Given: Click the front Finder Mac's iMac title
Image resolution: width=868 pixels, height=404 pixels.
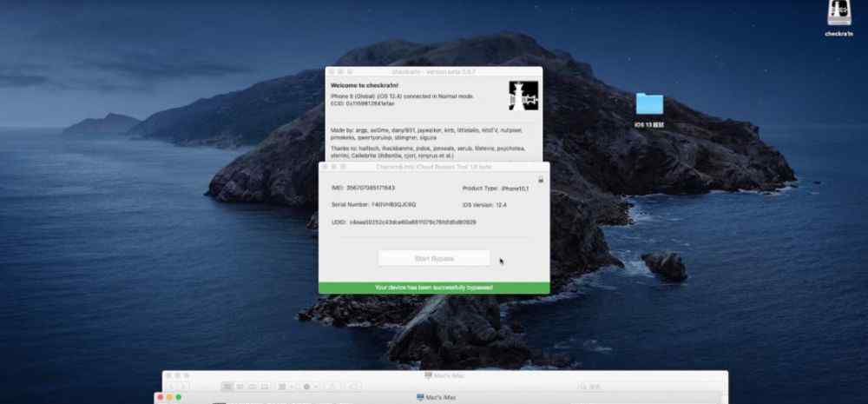Looking at the screenshot, I should (x=437, y=397).
